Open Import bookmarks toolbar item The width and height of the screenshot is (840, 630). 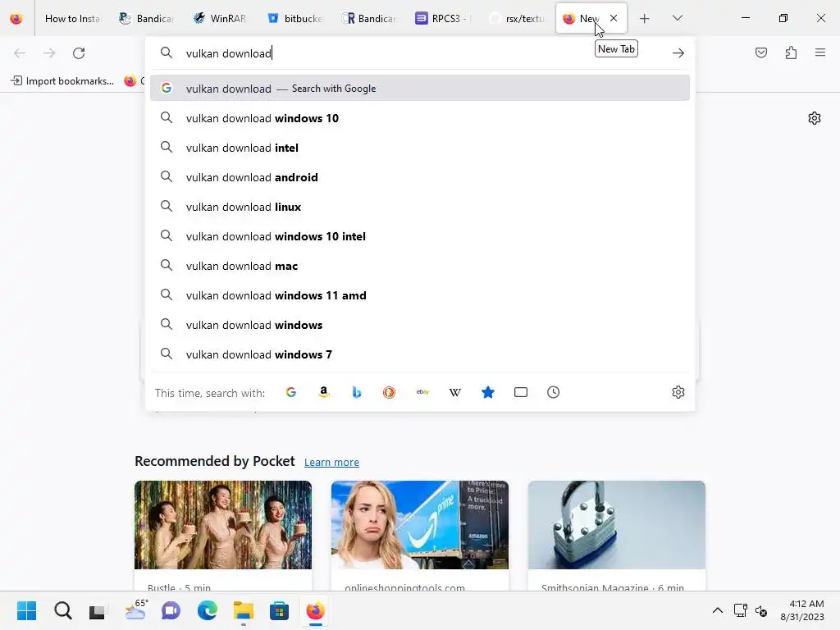62,81
